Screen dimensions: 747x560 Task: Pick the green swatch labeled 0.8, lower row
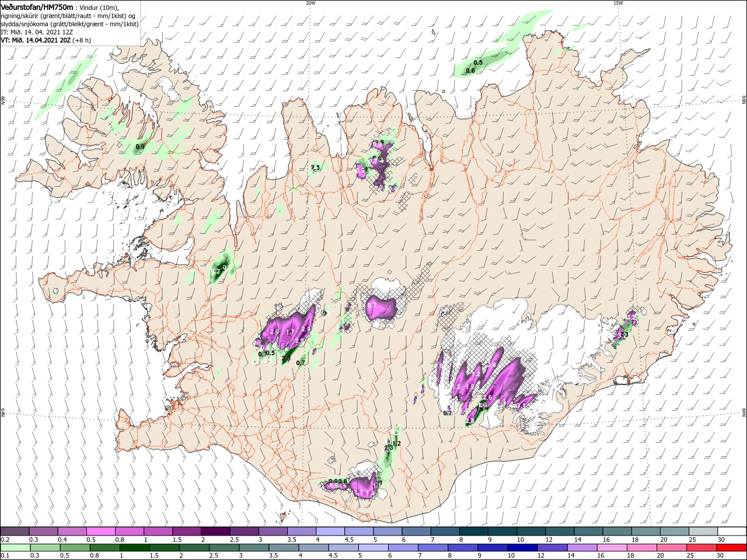(104, 548)
